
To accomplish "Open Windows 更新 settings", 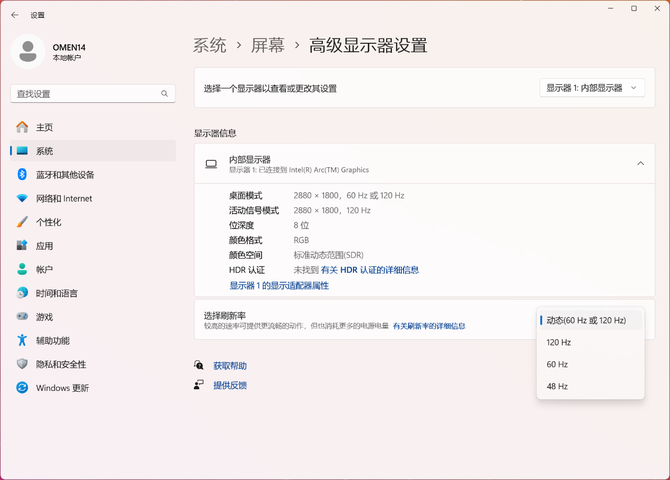I will [93, 388].
